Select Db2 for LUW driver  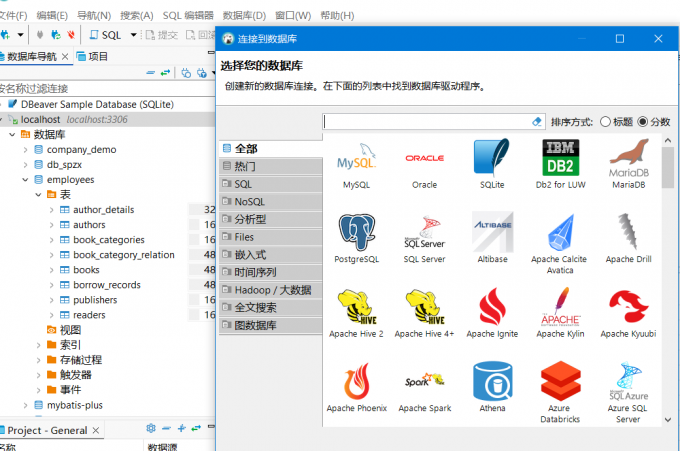(560, 166)
